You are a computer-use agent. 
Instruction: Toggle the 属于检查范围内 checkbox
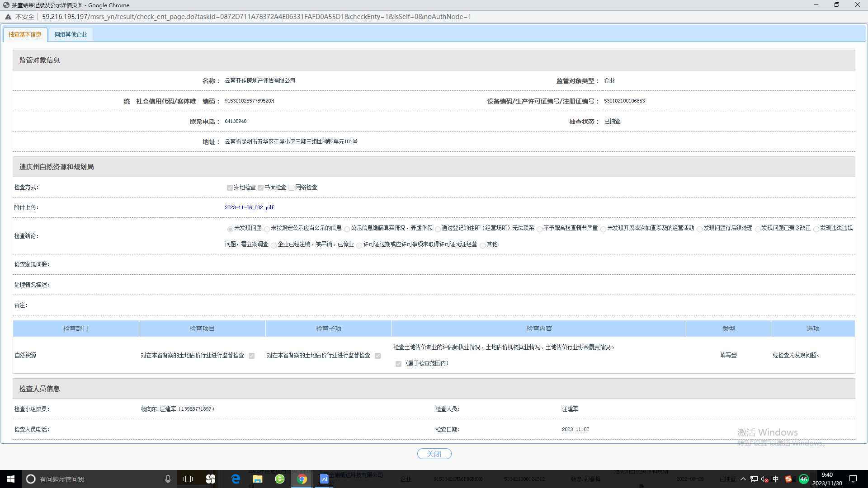(x=398, y=364)
